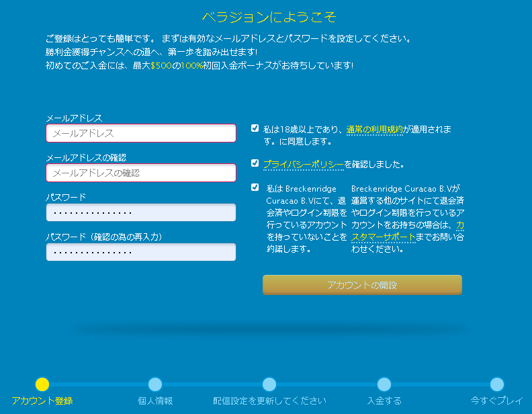Uncheck the Breckenridge Curacao B.V account checkbox
Viewport: 532px width, 414px height.
(x=255, y=188)
